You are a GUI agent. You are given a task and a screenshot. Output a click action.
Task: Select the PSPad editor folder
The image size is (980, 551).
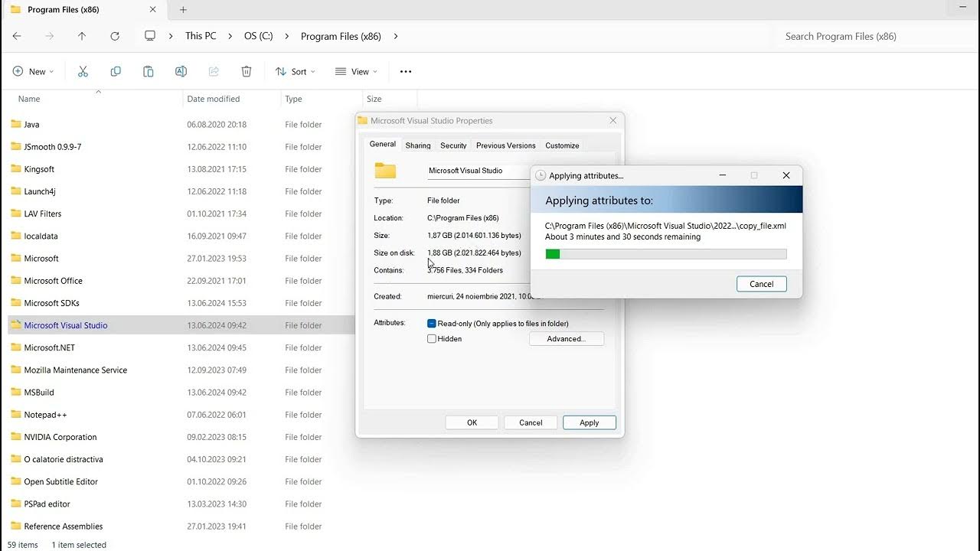(x=181, y=504)
